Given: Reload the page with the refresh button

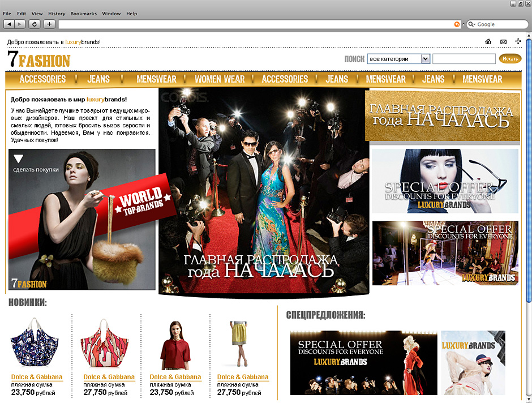Looking at the screenshot, I should 35,24.
